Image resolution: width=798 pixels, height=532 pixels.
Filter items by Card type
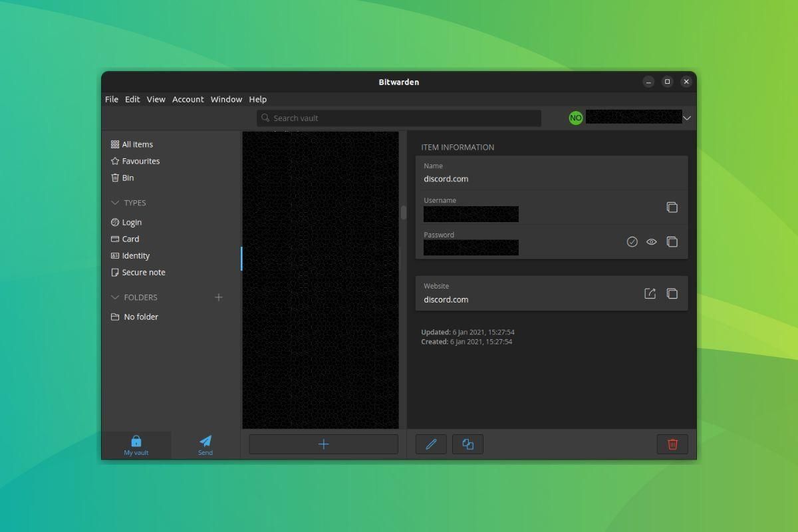click(125, 239)
